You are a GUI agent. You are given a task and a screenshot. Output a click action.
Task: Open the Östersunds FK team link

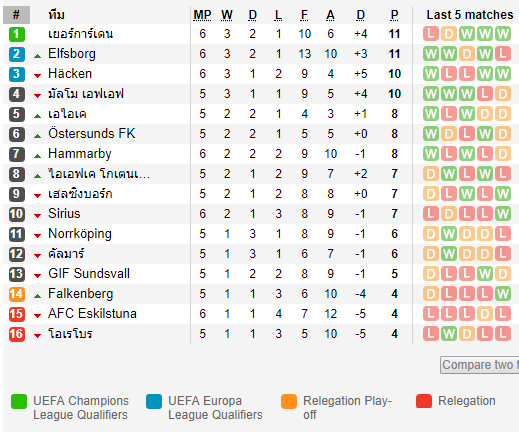[92, 134]
